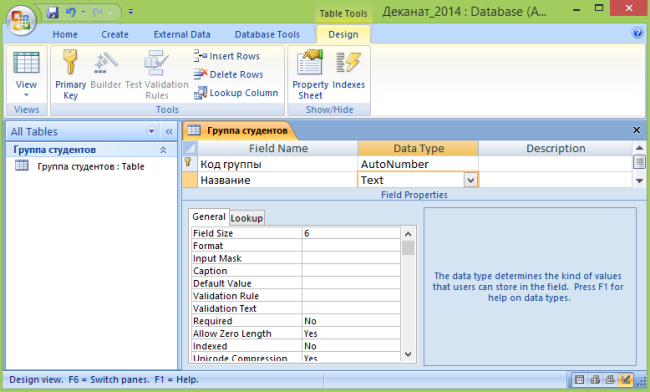Screen dimensions: 650x392
Task: Select the Название row selector
Action: [190, 180]
